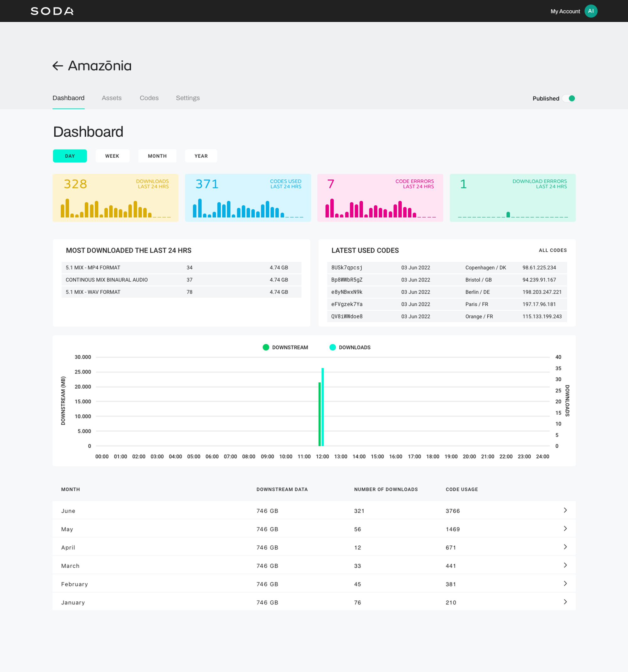The height and width of the screenshot is (672, 628).
Task: Select CONTINOUS MIX BINAURAL AUDIO row
Action: click(181, 280)
